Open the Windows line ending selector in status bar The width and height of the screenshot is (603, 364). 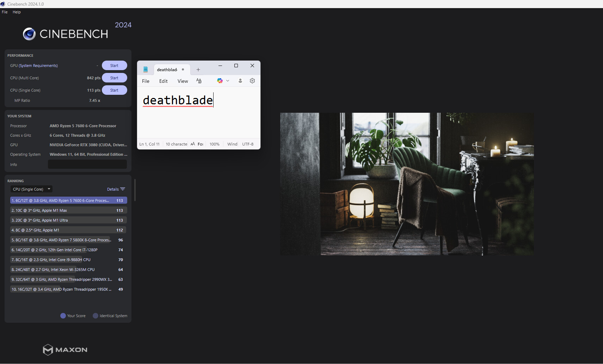tap(232, 144)
